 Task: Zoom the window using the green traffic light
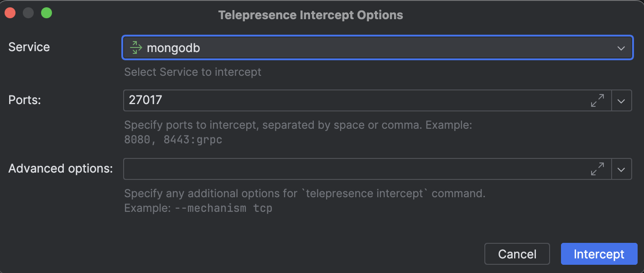point(46,13)
